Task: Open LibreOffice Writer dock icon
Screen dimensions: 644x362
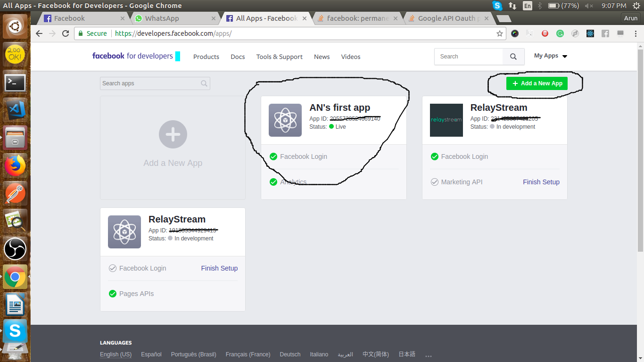Action: pos(15,304)
